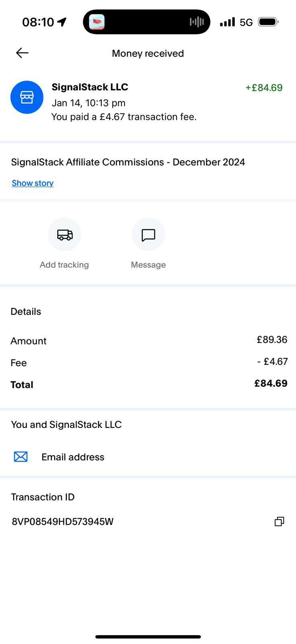296x644 pixels.
Task: Tap the location arrow beside the time
Action: [62, 22]
